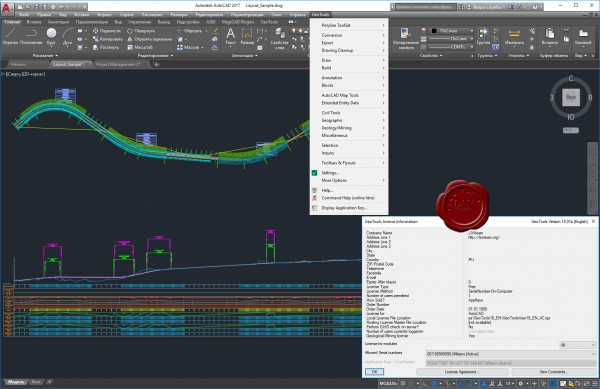The height and width of the screenshot is (389, 600).
Task: Add a new drawing tab with plus
Action: tap(157, 65)
